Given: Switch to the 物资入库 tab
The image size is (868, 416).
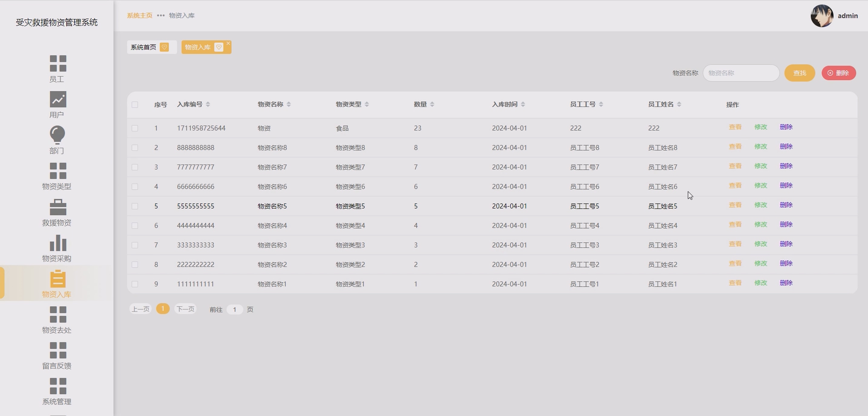Looking at the screenshot, I should coord(206,47).
